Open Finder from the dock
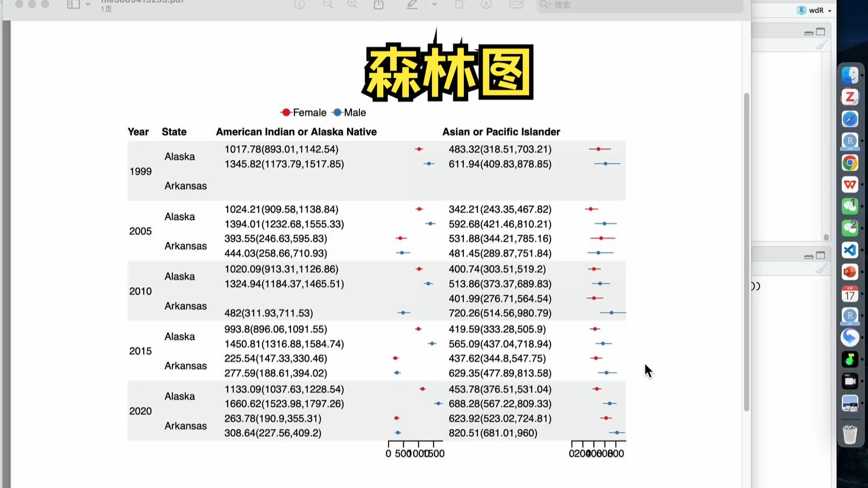 click(850, 75)
